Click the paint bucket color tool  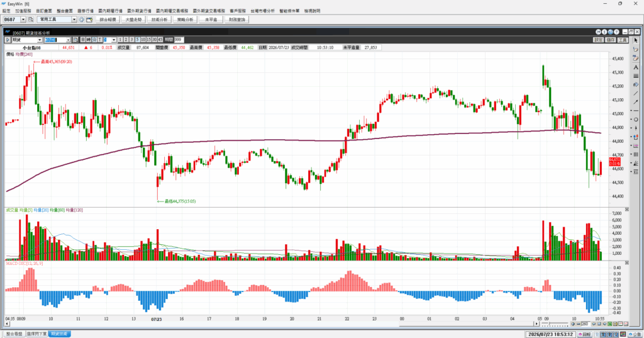coord(636,85)
